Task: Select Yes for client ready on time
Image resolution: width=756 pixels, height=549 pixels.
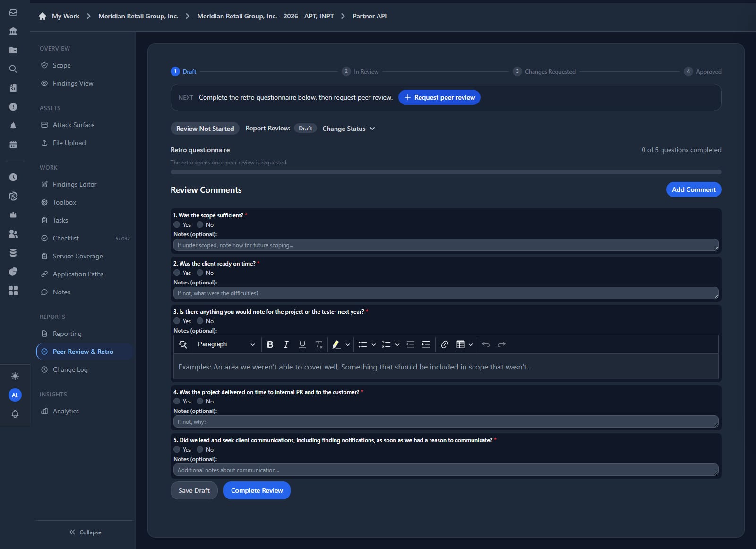Action: 177,273
